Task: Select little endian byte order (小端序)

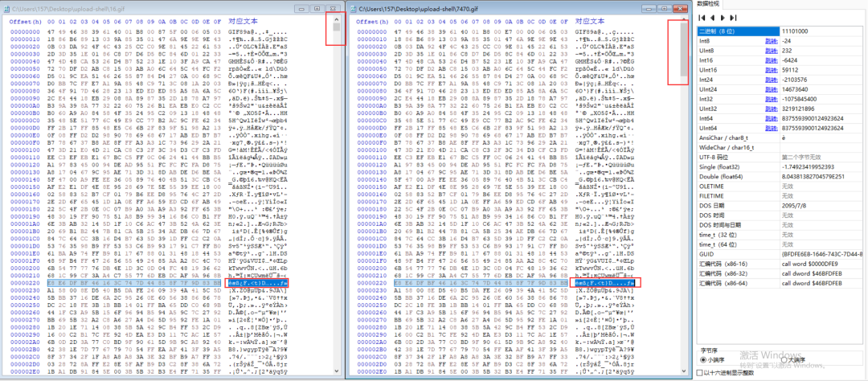Action: (x=702, y=359)
